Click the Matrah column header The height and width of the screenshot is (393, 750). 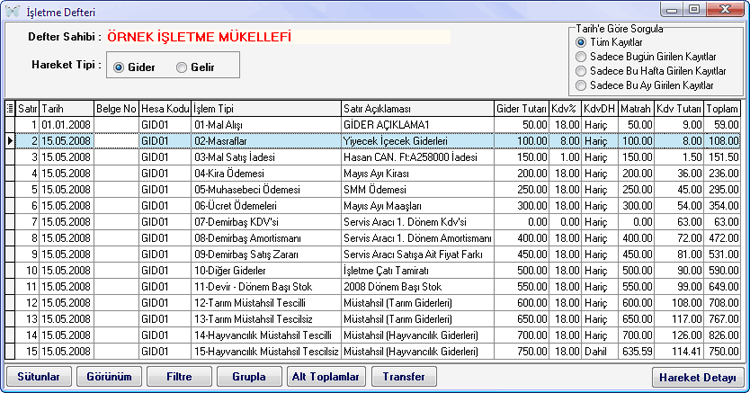pos(636,109)
